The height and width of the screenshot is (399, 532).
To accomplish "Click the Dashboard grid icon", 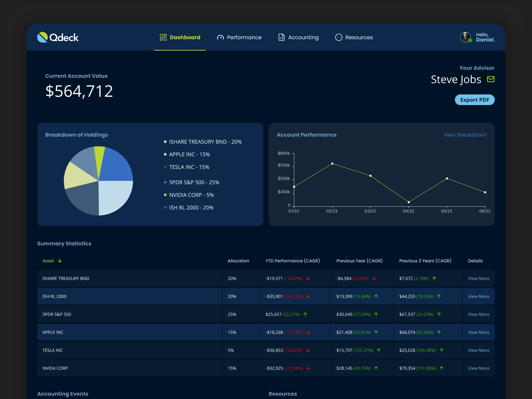I will click(x=163, y=37).
